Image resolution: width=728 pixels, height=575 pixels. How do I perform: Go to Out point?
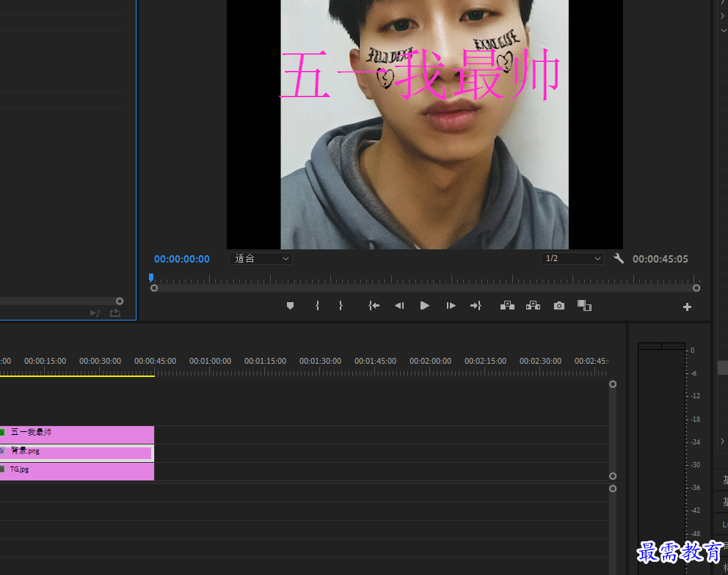[x=476, y=305]
